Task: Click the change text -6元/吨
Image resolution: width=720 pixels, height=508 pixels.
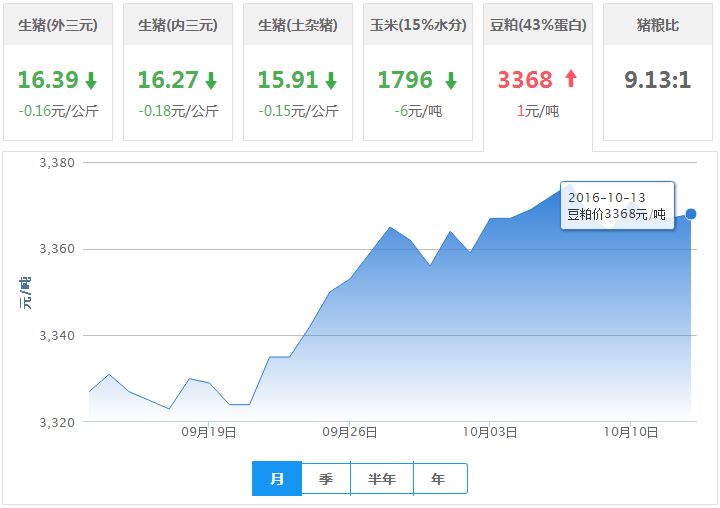Action: (418, 111)
